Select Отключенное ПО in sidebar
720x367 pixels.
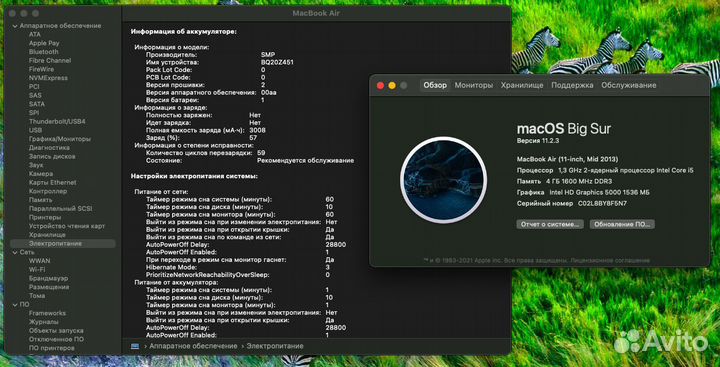click(x=56, y=339)
